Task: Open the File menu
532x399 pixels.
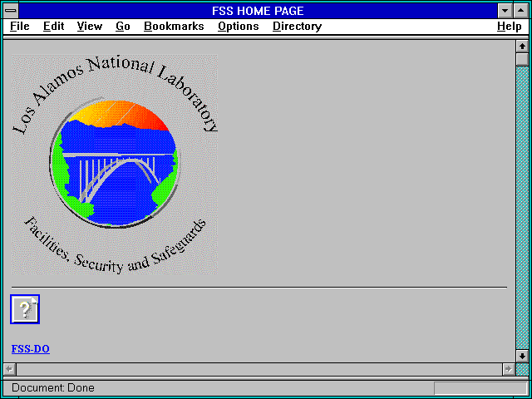Action: [x=20, y=27]
